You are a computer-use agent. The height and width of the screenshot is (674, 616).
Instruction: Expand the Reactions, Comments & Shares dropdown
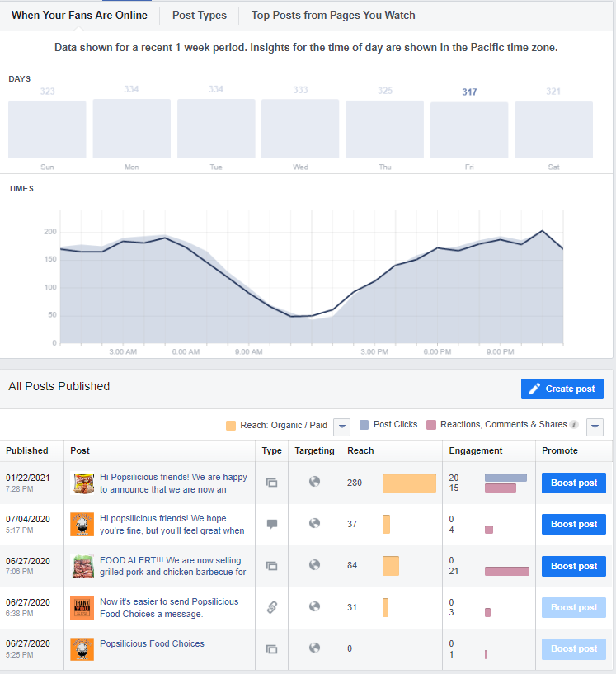point(595,427)
